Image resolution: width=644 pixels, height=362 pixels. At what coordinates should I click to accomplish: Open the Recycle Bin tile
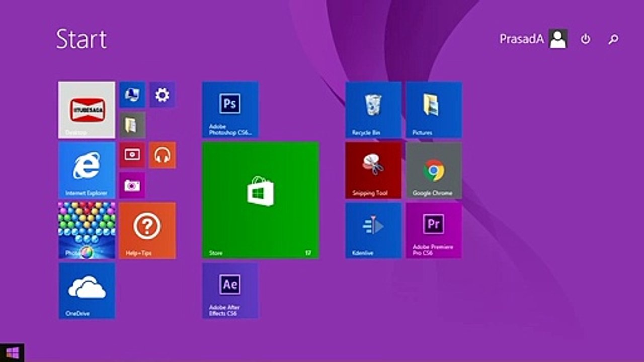point(373,110)
